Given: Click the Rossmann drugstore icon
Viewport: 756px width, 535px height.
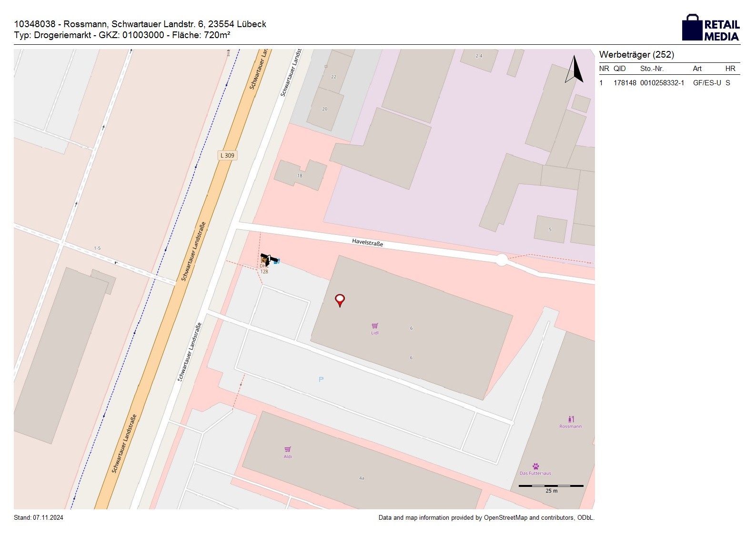Looking at the screenshot, I should [571, 419].
